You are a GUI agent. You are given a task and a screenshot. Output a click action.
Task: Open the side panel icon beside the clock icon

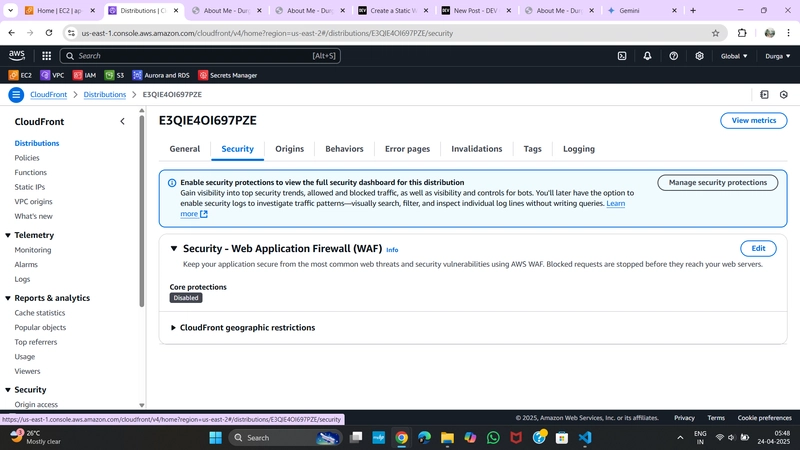pyautogui.click(x=764, y=94)
